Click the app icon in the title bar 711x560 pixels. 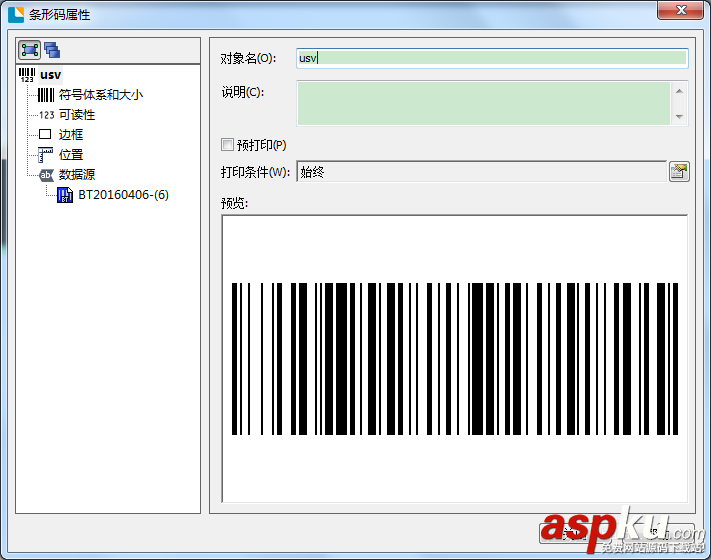click(x=16, y=15)
